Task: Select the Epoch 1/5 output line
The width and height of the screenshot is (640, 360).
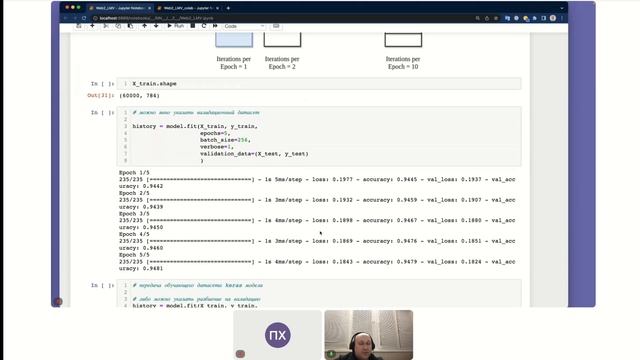Action: coord(134,173)
